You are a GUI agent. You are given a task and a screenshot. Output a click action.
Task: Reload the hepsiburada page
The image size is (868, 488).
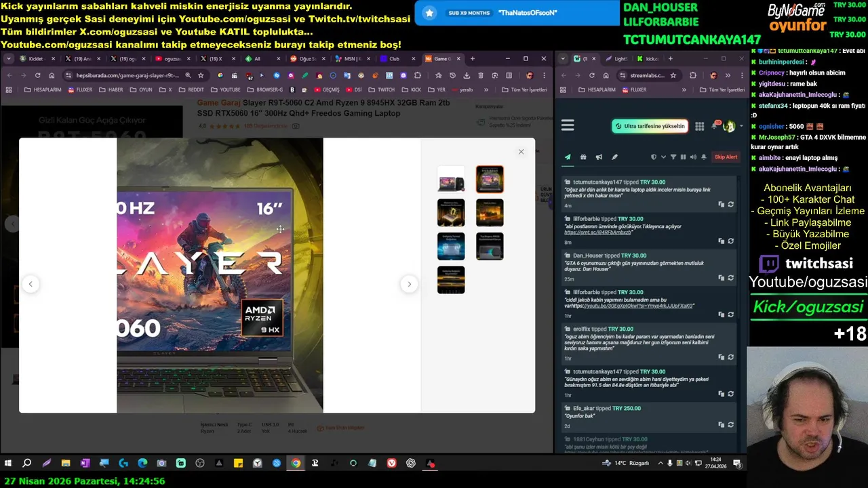(37, 75)
